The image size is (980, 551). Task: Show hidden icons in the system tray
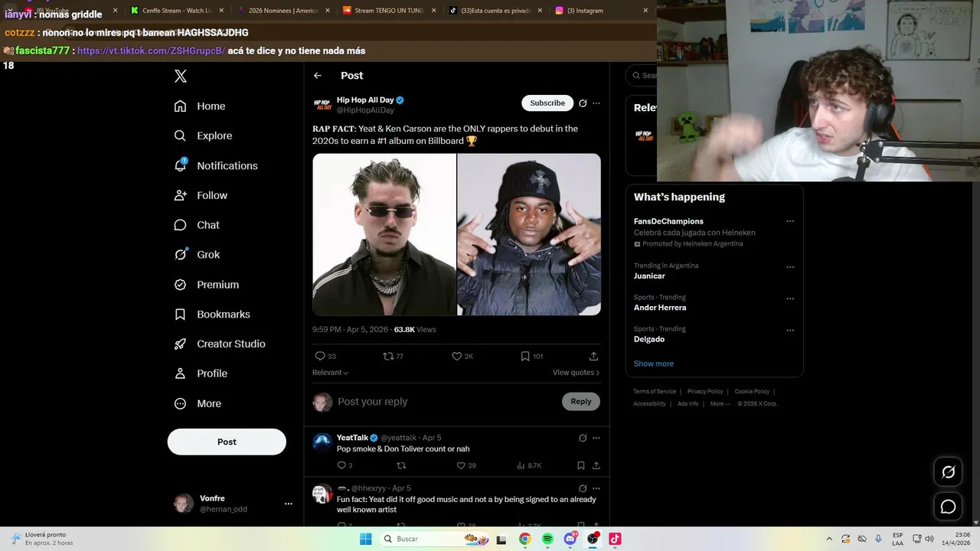[x=829, y=539]
